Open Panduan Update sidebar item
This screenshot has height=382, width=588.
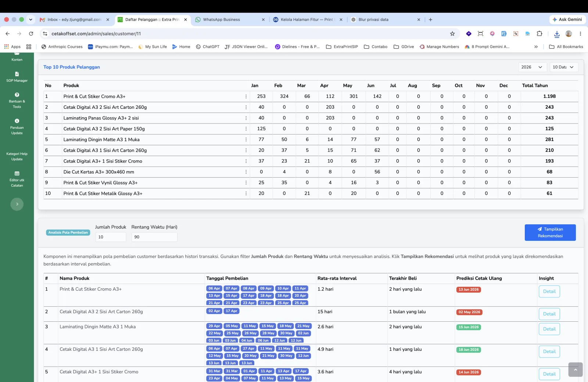(x=17, y=127)
